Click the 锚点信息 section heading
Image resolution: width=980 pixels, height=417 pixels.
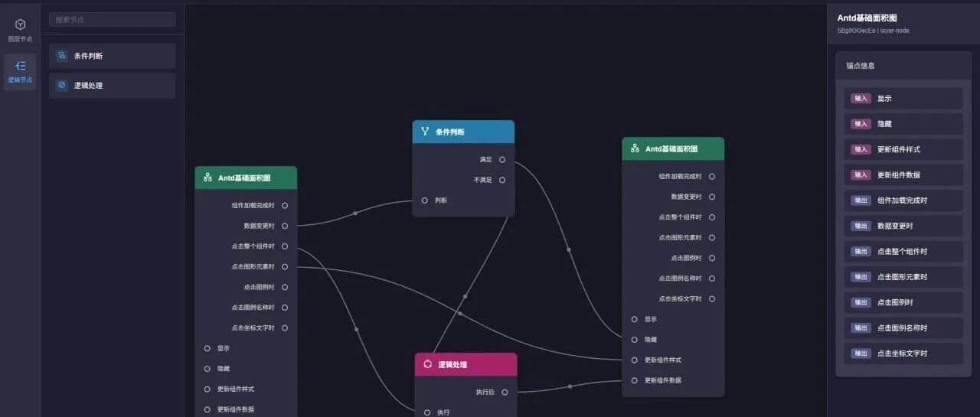click(x=860, y=66)
